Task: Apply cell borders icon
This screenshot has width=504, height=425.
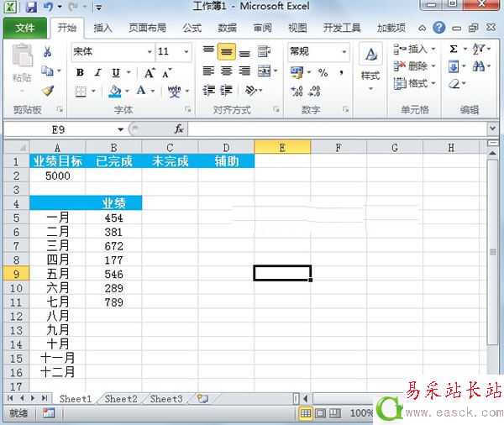Action: (x=81, y=92)
